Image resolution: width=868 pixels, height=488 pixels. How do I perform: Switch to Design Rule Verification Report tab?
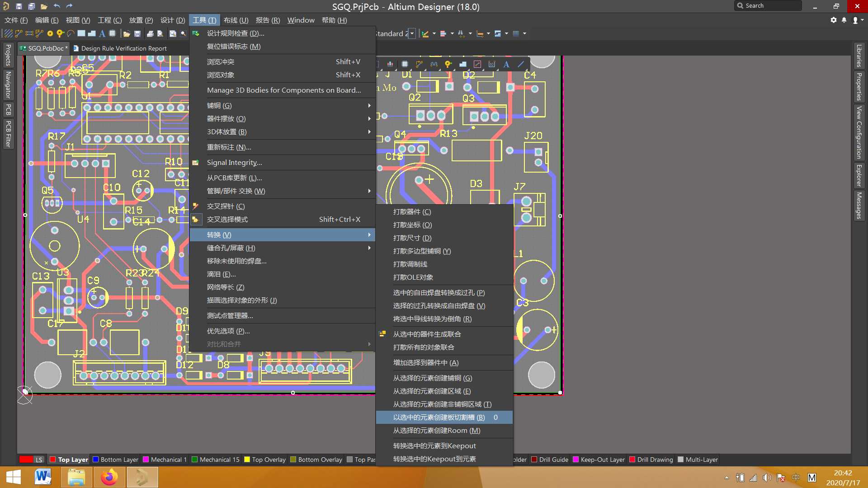tap(120, 48)
